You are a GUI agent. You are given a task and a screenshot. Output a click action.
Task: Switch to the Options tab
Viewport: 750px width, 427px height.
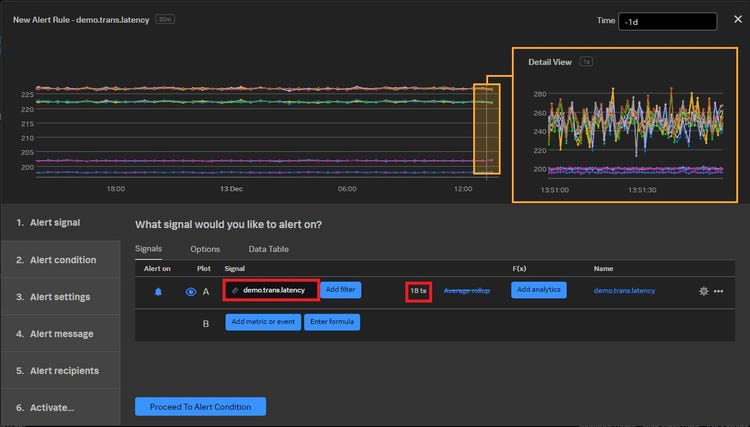tap(205, 249)
